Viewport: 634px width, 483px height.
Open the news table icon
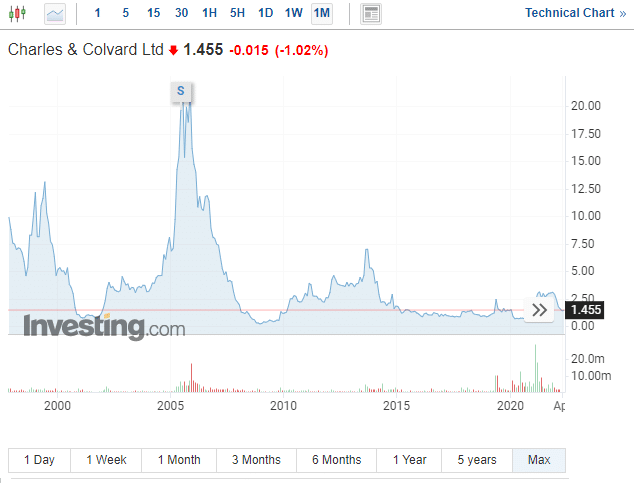pyautogui.click(x=371, y=14)
